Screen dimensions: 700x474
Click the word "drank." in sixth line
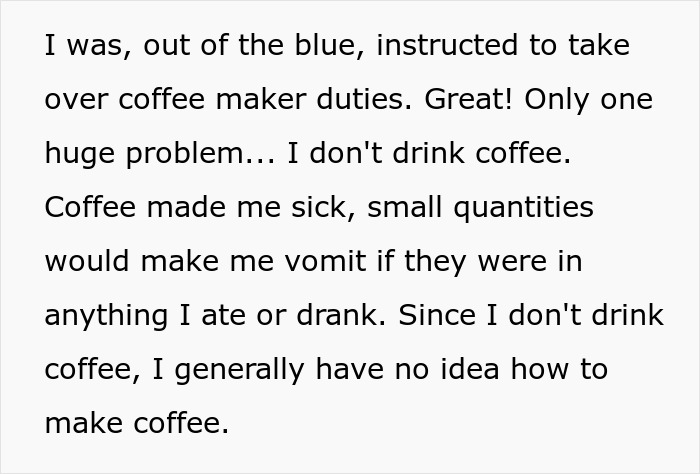(x=341, y=315)
